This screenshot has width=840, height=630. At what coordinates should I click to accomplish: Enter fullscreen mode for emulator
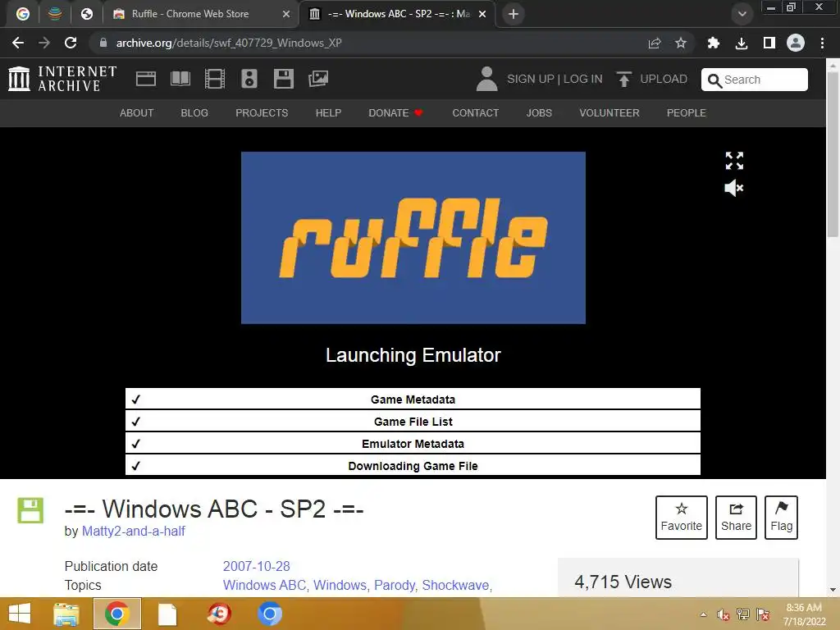[734, 160]
